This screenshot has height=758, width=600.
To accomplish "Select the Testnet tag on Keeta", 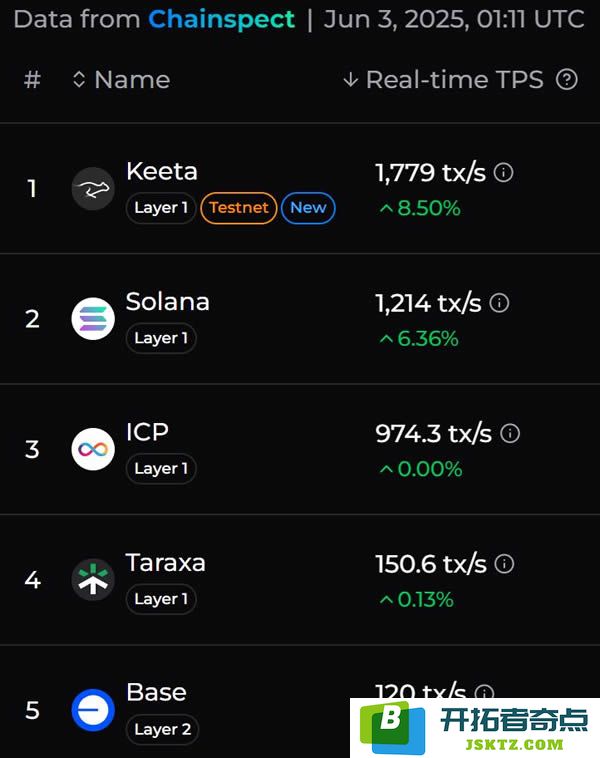I will [238, 208].
